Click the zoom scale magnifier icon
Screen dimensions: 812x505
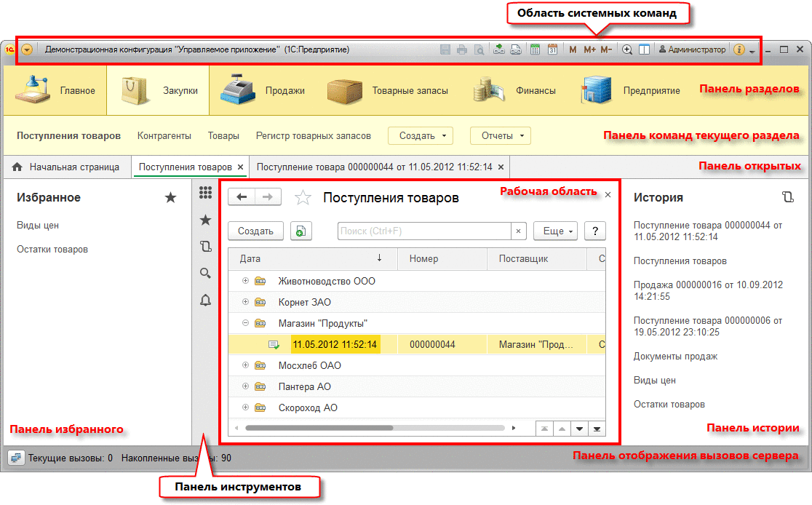627,49
